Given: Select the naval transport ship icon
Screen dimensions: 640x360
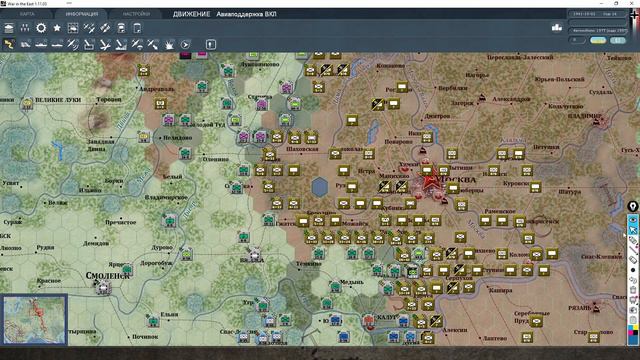Looking at the screenshot, I should [41, 44].
